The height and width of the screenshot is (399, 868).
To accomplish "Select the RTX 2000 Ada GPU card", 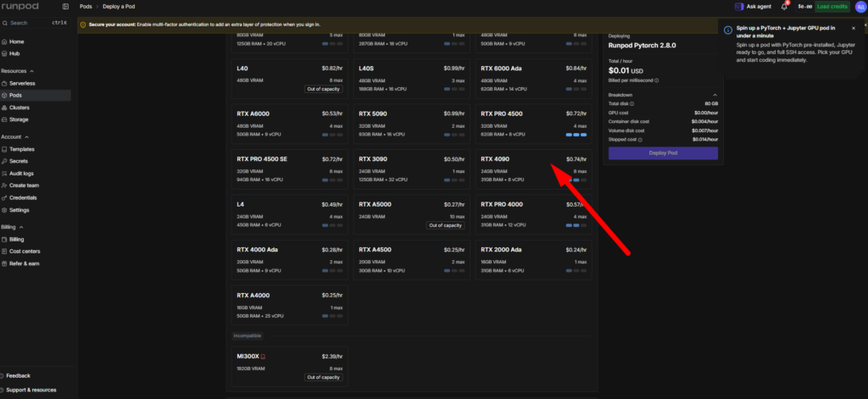I will click(x=534, y=259).
